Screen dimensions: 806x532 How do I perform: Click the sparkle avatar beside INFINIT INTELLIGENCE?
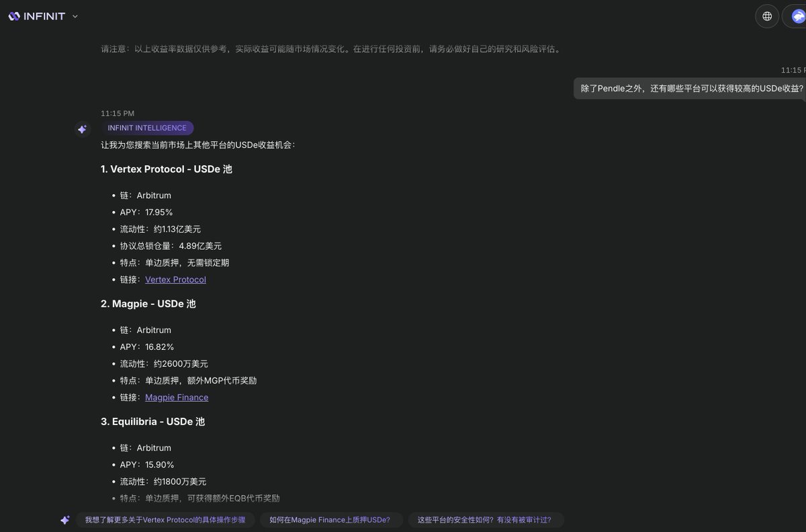click(x=82, y=129)
